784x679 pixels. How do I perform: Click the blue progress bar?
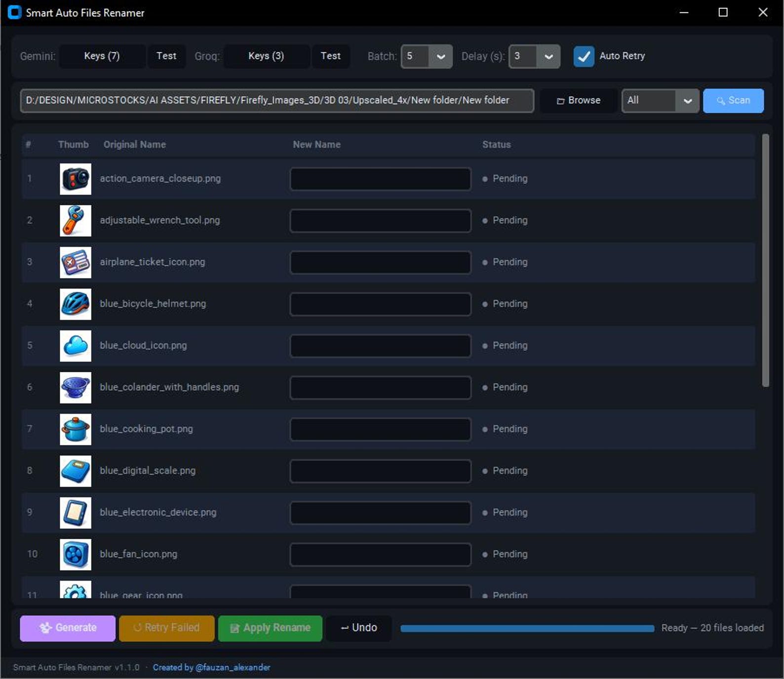click(x=527, y=629)
